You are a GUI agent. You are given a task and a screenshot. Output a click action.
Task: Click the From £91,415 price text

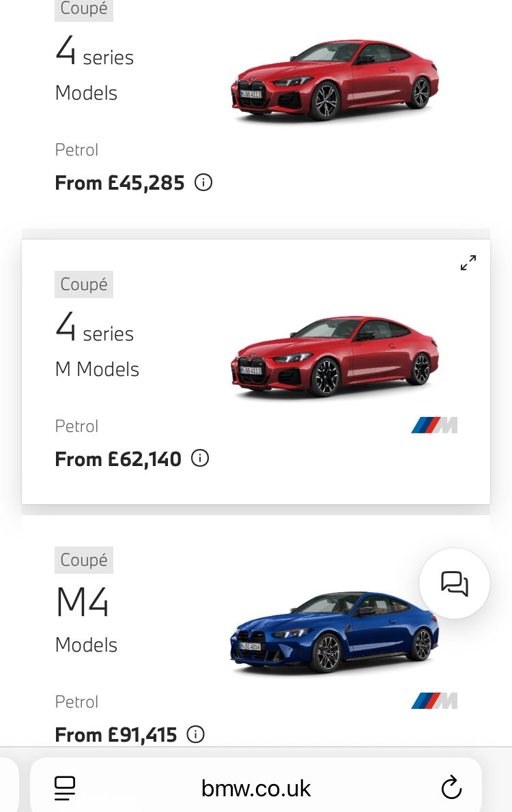116,735
